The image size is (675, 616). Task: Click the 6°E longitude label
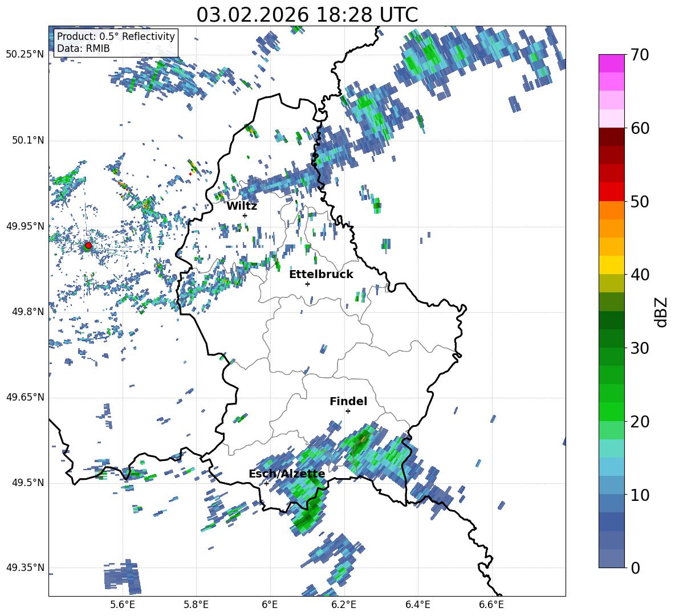270,605
